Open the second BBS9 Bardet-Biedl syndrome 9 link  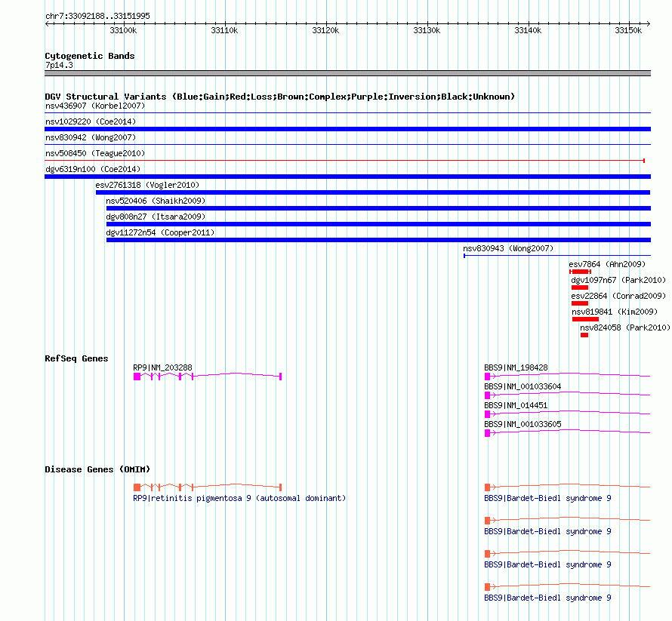(x=547, y=531)
